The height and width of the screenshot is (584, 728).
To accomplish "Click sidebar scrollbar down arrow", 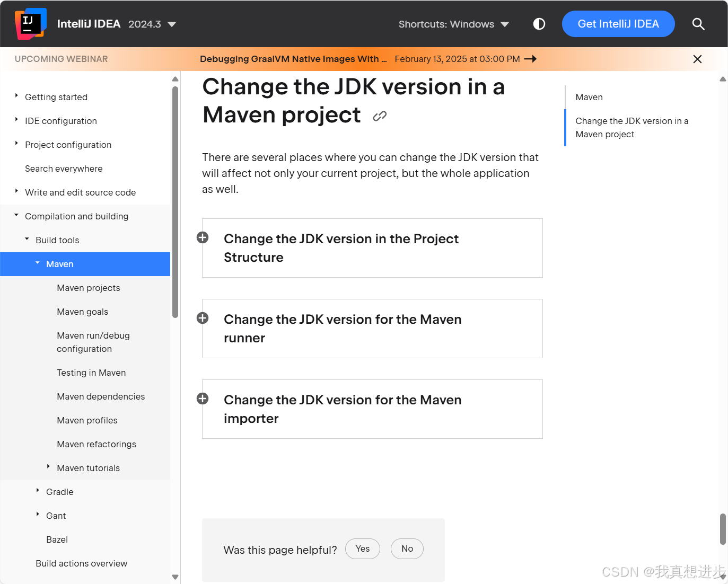I will (x=175, y=577).
